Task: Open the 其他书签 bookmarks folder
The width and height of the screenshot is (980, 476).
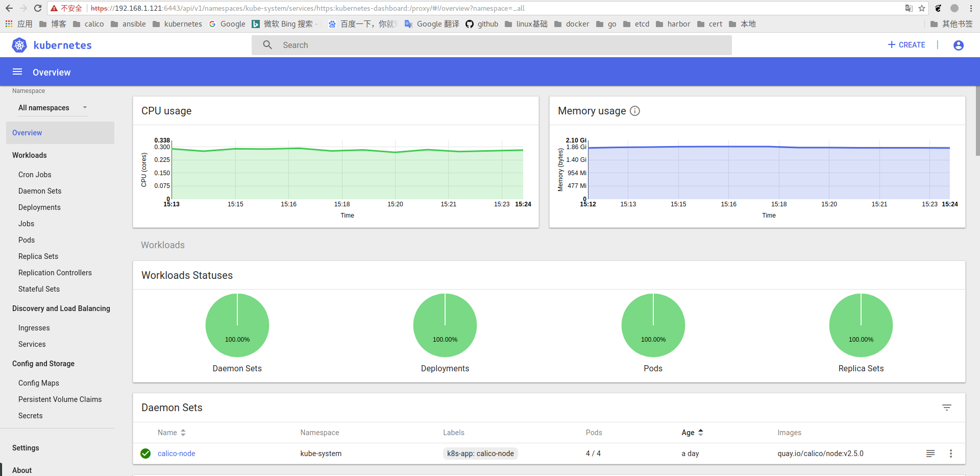Action: tap(951, 24)
